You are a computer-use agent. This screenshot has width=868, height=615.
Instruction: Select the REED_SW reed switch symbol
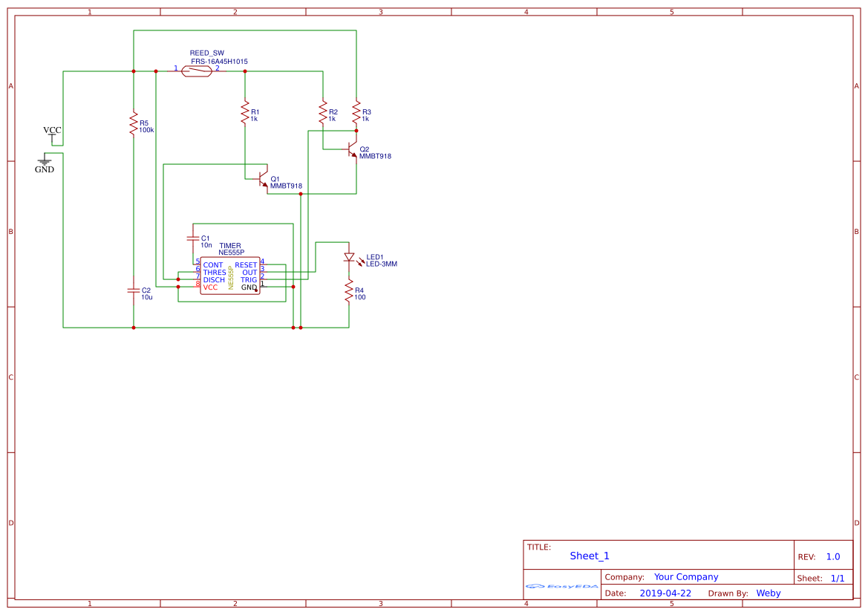coord(195,70)
